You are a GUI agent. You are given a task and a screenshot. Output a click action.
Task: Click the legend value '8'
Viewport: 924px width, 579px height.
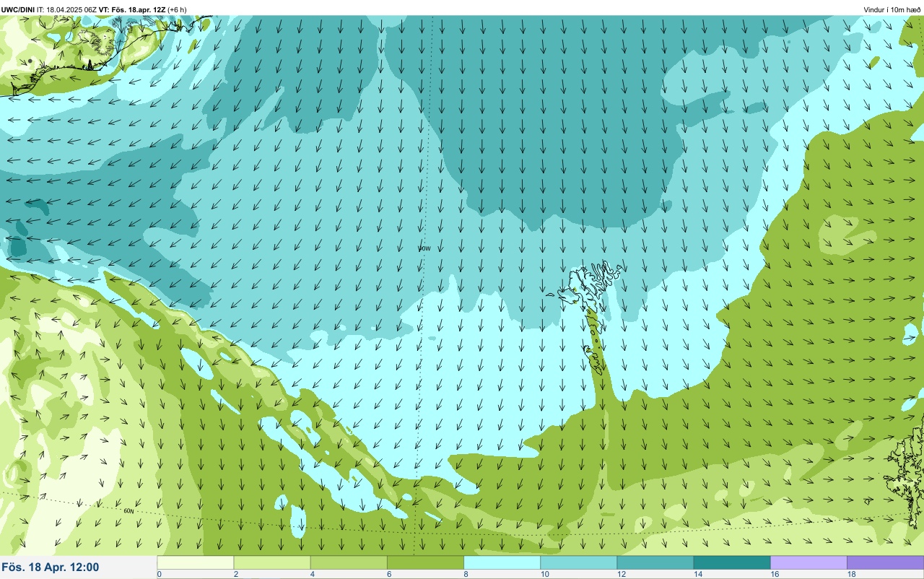[x=466, y=574]
